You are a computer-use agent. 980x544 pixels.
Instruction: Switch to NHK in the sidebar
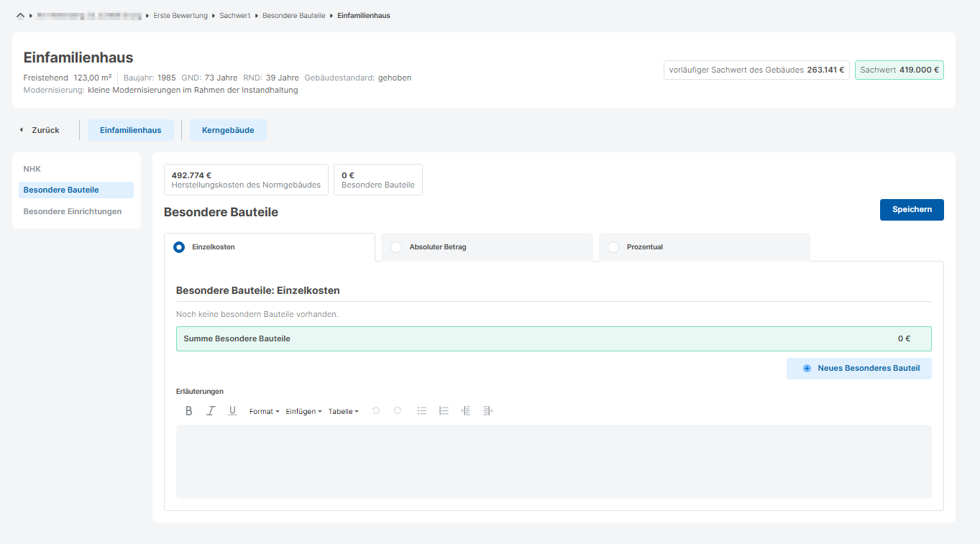pos(32,169)
